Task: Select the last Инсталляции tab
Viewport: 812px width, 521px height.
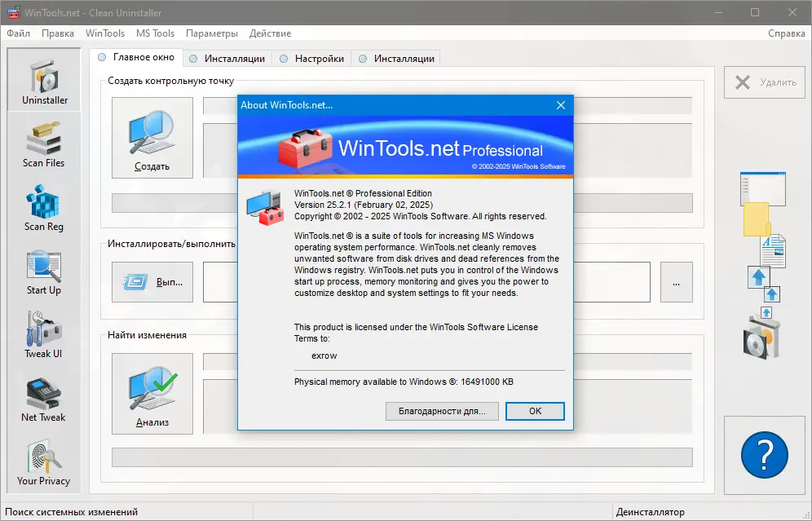Action: pos(397,59)
